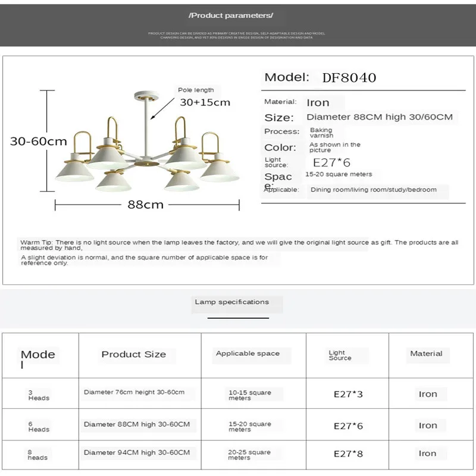The width and height of the screenshot is (476, 476).
Task: Click the Pole length label
Action: pos(196,90)
